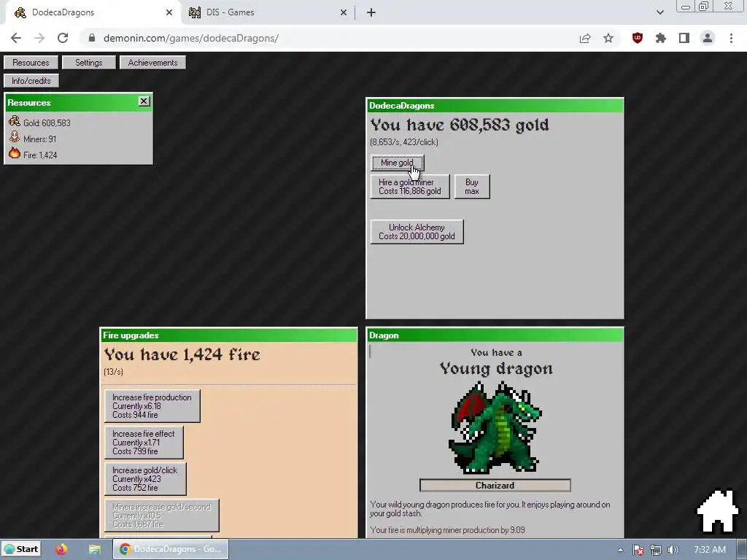
Task: Open uBlock Origin extension icon
Action: coord(637,38)
